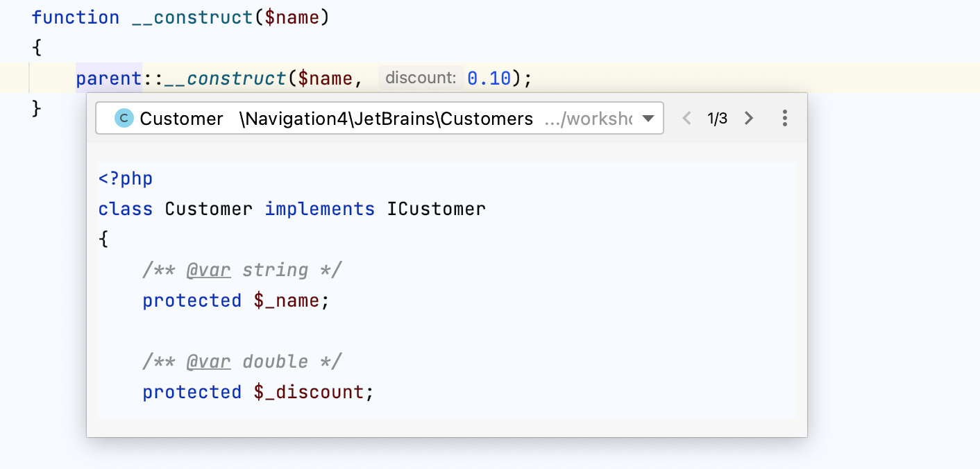Click the 'class' keyword in popup
980x469 pixels.
(x=126, y=209)
